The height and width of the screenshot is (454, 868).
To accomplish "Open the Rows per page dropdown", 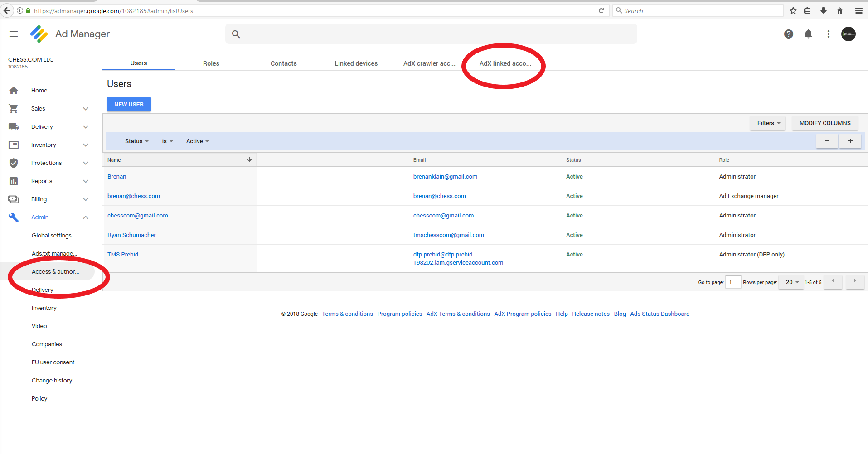I will point(791,282).
